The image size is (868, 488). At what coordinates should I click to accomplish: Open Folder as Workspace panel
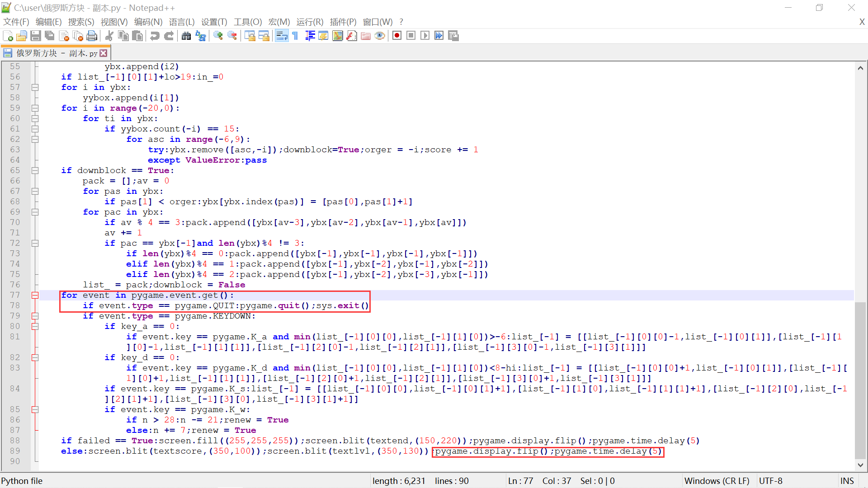(x=366, y=36)
